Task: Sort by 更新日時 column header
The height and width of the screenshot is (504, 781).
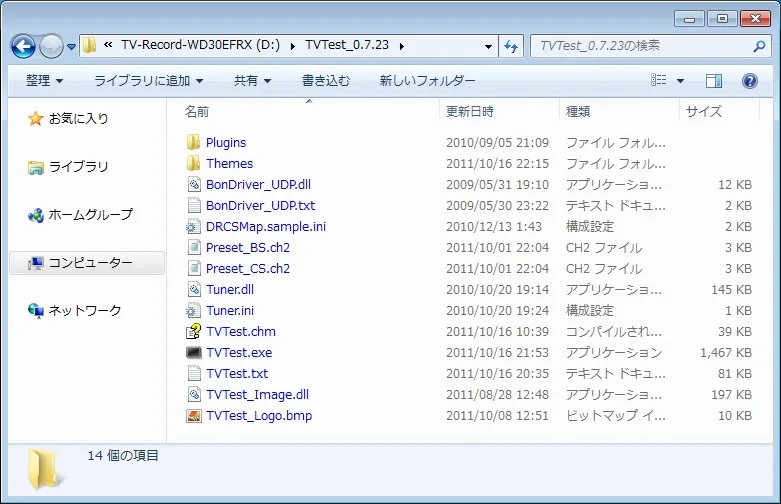Action: point(470,112)
